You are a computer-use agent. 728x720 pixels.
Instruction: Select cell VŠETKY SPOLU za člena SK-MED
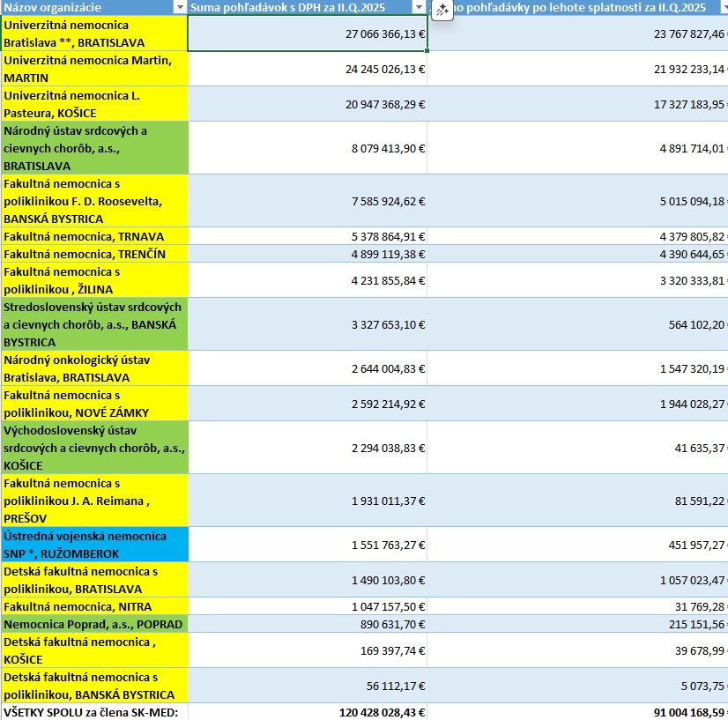coord(94,712)
